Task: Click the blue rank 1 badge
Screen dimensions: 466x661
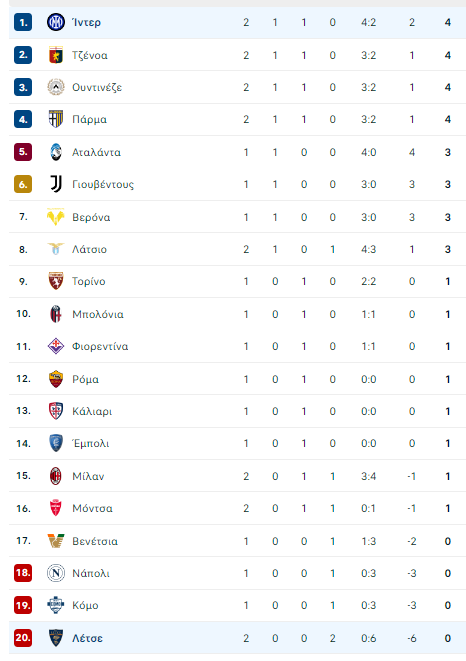Action: [x=23, y=22]
